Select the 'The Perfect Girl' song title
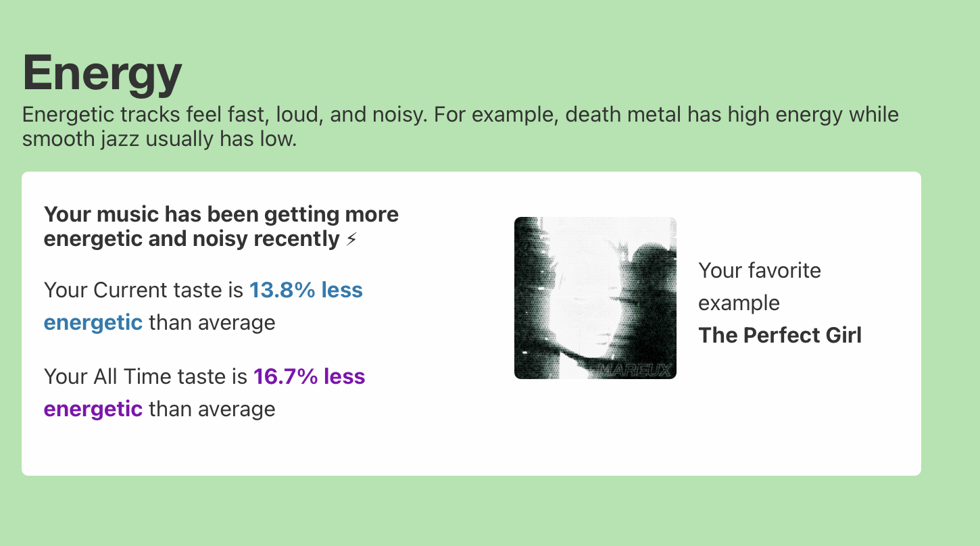Viewport: 980px width, 546px height. 780,335
